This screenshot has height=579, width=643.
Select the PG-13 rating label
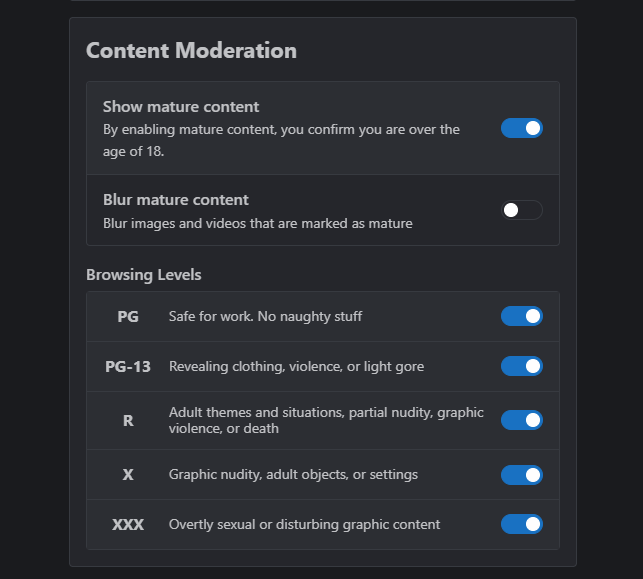(x=128, y=366)
